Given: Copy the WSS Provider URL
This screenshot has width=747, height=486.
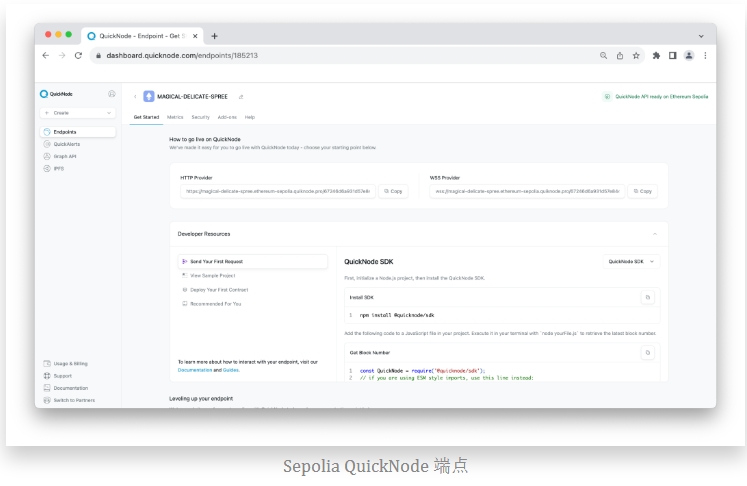Looking at the screenshot, I should tap(643, 191).
